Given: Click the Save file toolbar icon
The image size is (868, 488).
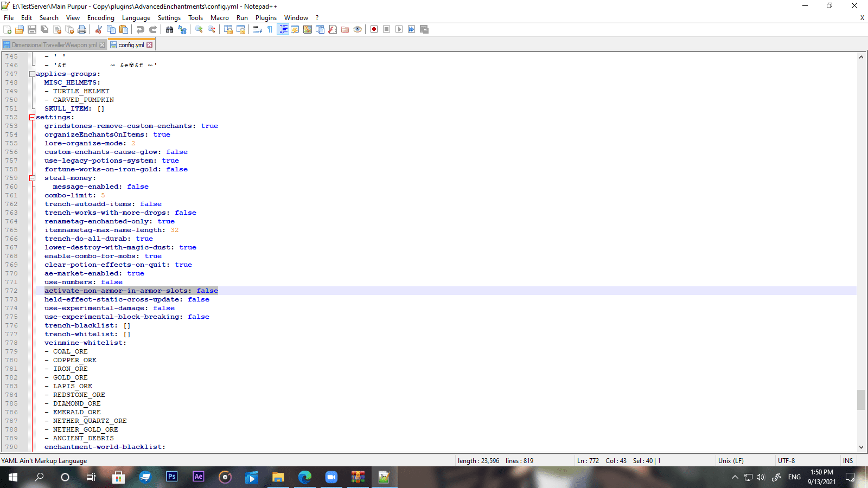Looking at the screenshot, I should (x=32, y=29).
